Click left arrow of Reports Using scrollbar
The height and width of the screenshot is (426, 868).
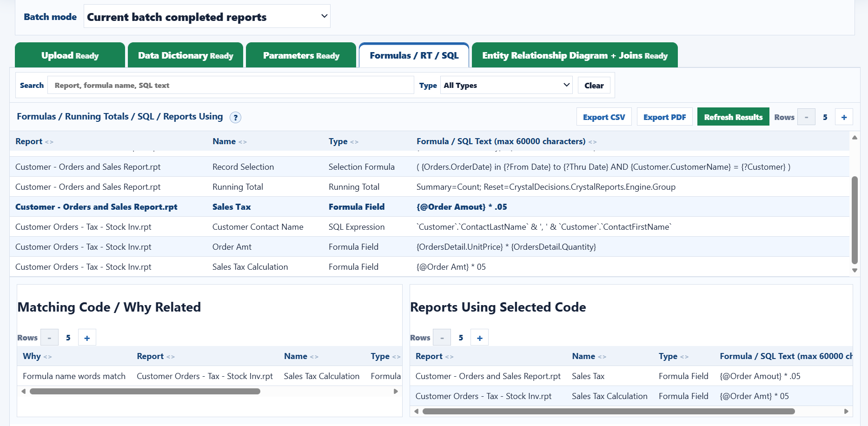pos(417,411)
